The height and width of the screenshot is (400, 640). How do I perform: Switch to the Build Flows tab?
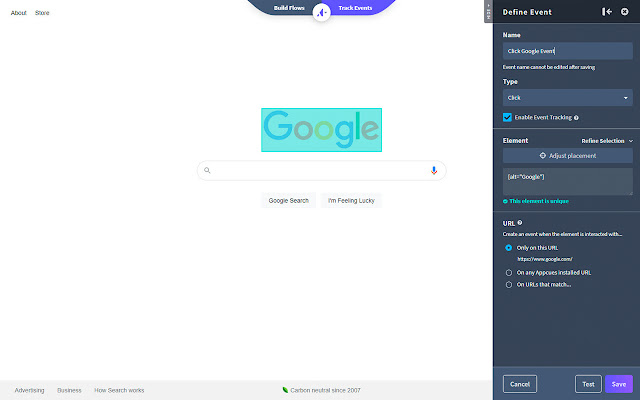pos(289,8)
